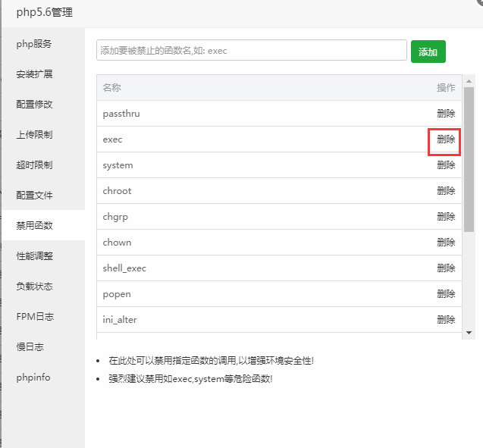Delete the chown function entry

point(446,243)
